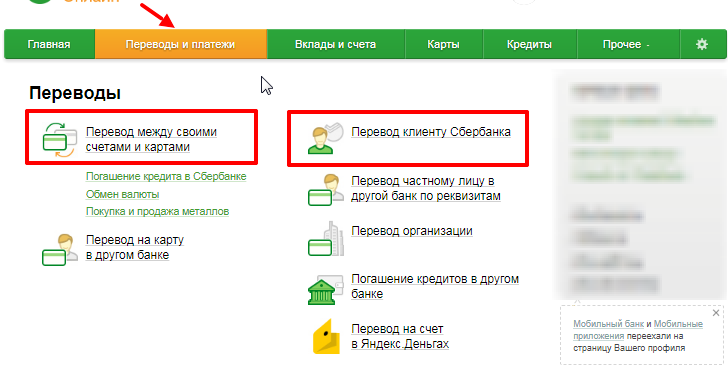
Task: Click the organization building icon
Action: (325, 239)
